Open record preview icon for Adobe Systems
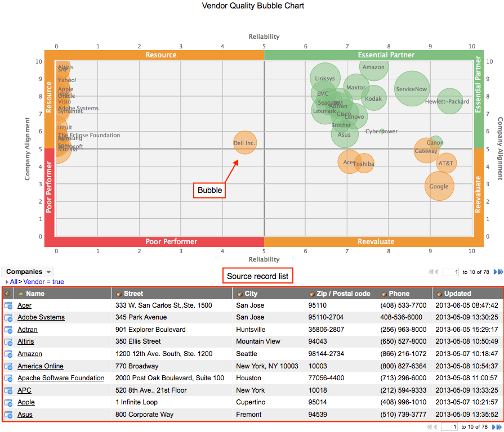The width and height of the screenshot is (504, 432). 8,317
